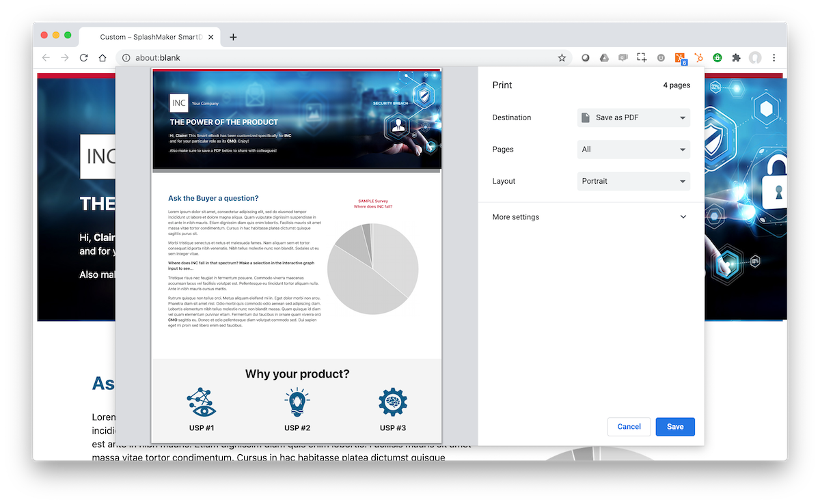Go back with the browser back arrow
The width and height of the screenshot is (820, 504).
click(46, 58)
